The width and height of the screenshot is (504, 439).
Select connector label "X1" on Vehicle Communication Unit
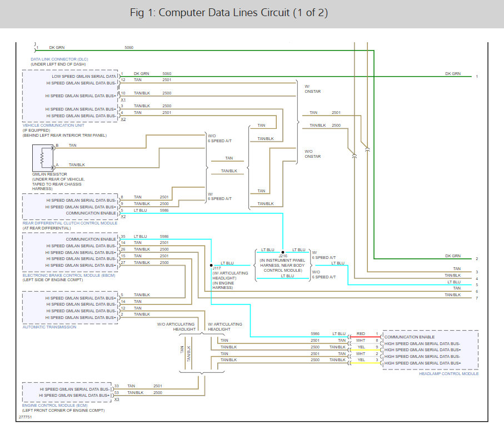click(123, 100)
